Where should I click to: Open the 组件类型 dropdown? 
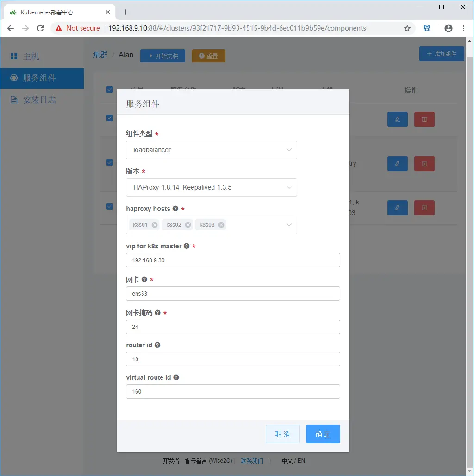point(211,150)
